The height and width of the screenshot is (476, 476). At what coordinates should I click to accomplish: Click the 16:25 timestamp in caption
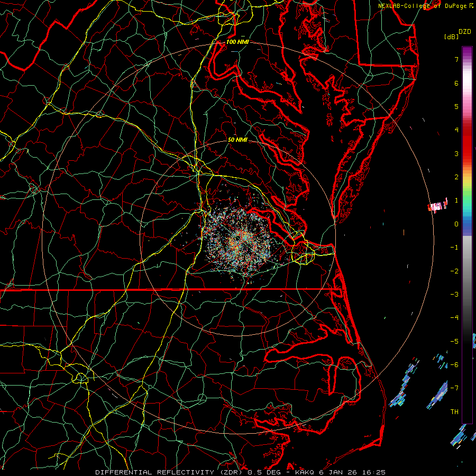[375, 472]
